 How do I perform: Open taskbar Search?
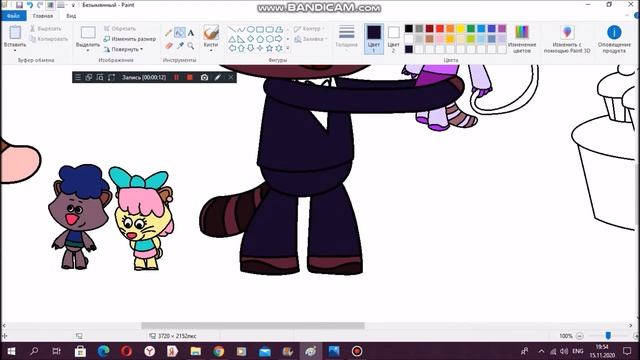click(x=34, y=351)
